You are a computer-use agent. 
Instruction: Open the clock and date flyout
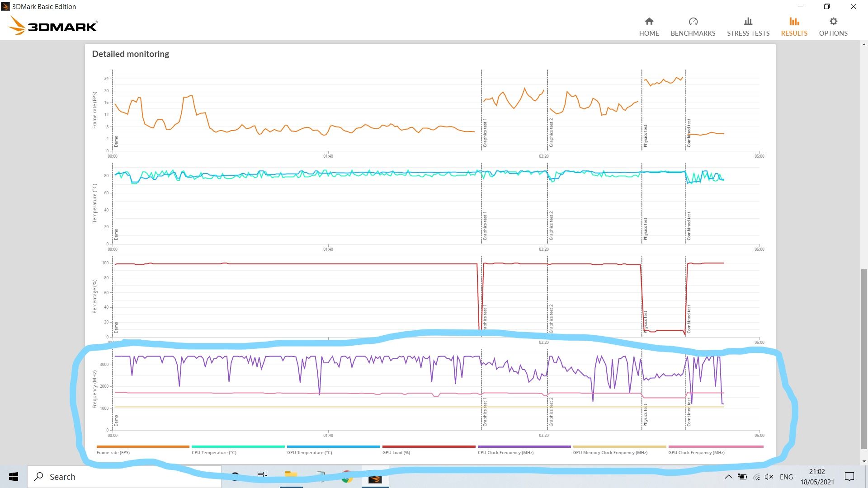click(x=816, y=477)
